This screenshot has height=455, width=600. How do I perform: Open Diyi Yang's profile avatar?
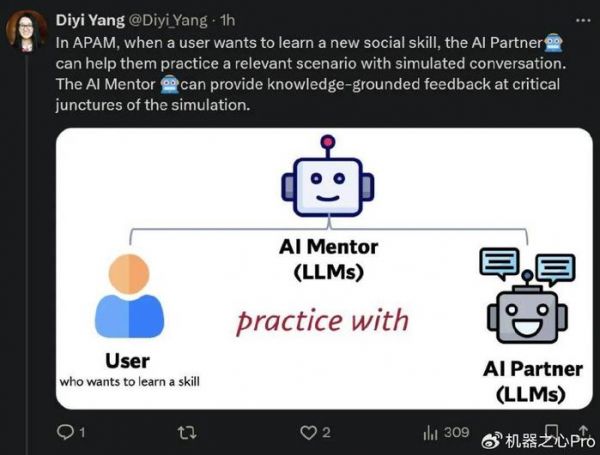[26, 31]
